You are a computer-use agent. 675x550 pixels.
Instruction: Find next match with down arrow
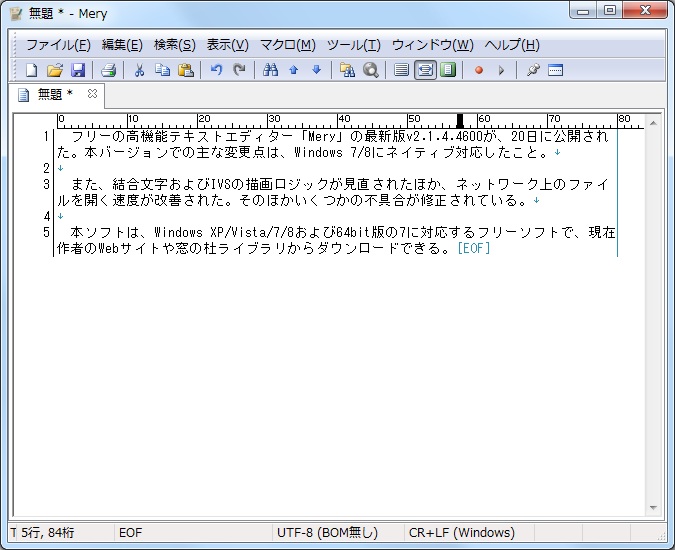[x=316, y=70]
